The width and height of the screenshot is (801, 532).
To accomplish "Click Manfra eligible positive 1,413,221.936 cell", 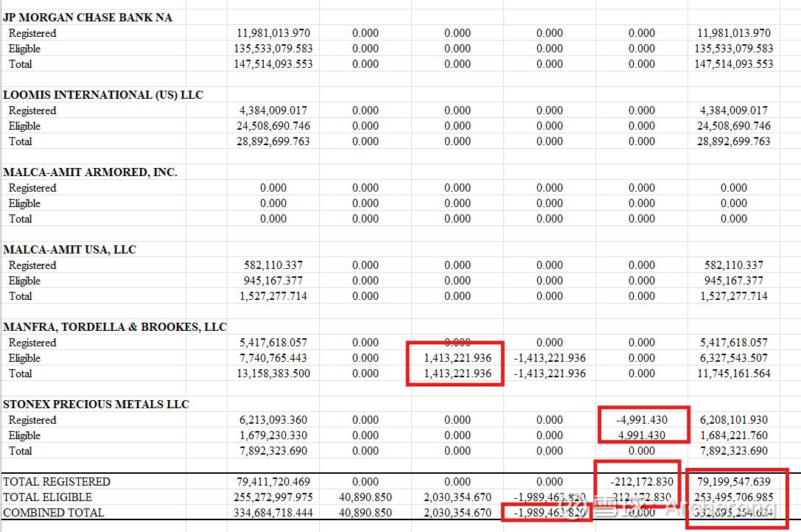I will (x=457, y=358).
